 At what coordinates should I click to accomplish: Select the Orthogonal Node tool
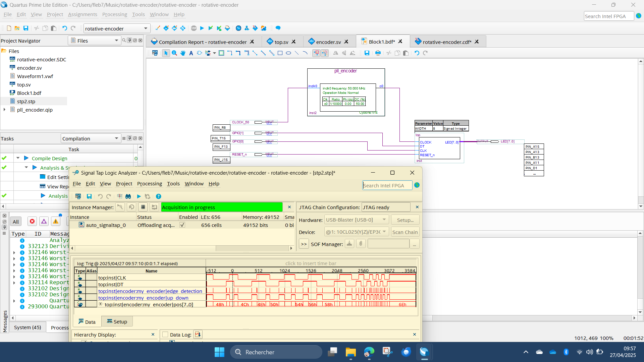pos(230,53)
